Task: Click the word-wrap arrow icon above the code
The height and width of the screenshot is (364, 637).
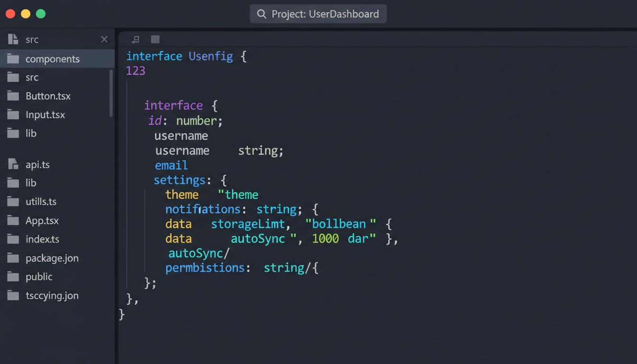Action: [136, 39]
